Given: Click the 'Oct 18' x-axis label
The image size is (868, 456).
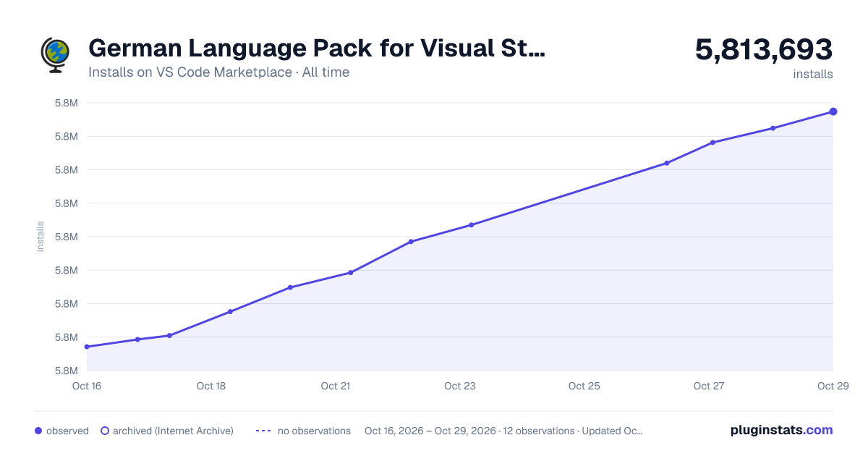Looking at the screenshot, I should pyautogui.click(x=211, y=386).
